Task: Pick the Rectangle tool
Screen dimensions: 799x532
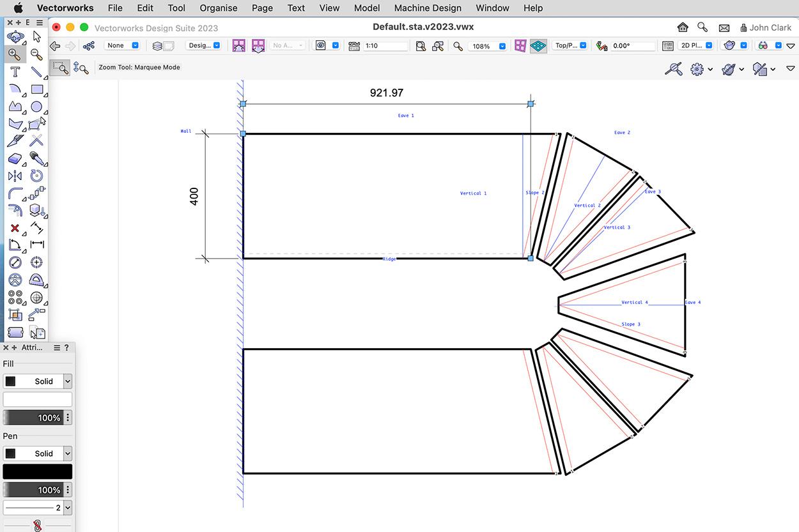Action: [36, 89]
